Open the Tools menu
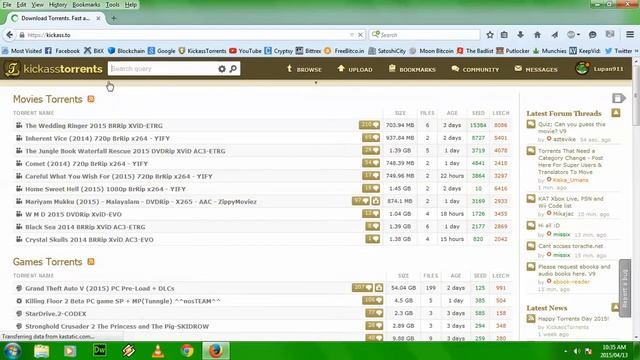Screen dimensions: 640x360 click(112, 4)
